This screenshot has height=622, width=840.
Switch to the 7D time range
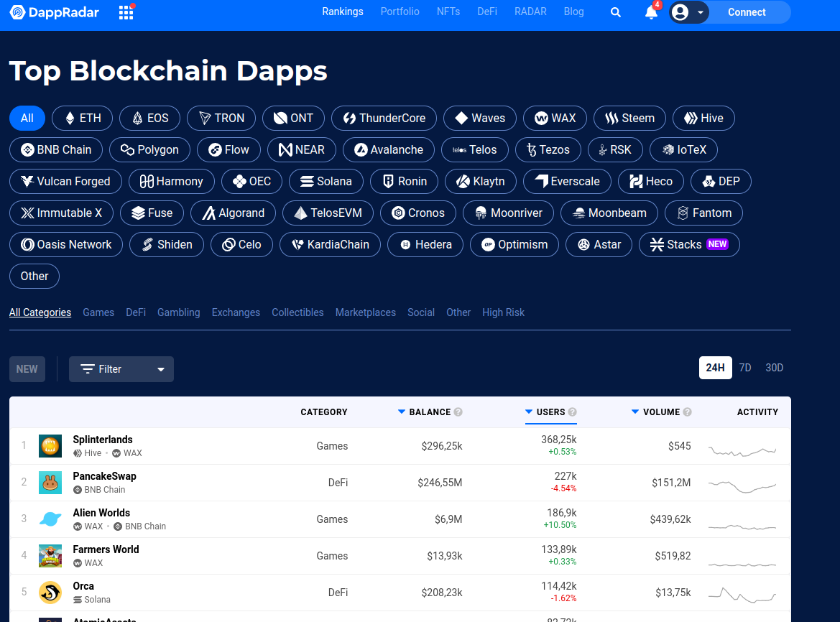[745, 368]
